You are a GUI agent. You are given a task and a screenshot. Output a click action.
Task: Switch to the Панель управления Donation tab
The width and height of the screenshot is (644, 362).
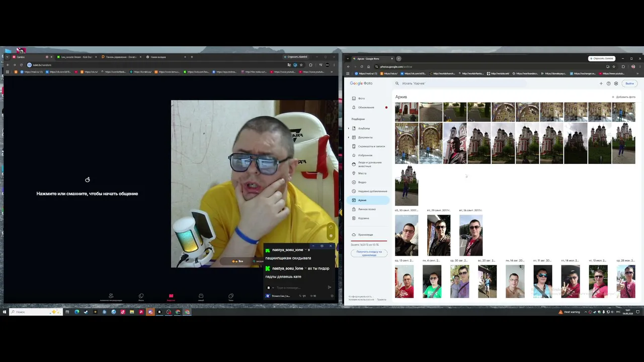121,57
